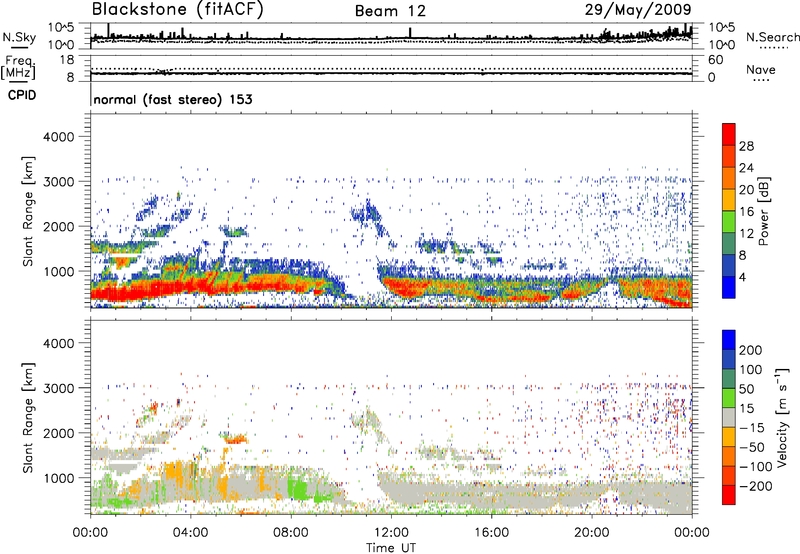Pick the blue top segment of velocity colorbar
The image size is (800, 554).
tap(729, 340)
